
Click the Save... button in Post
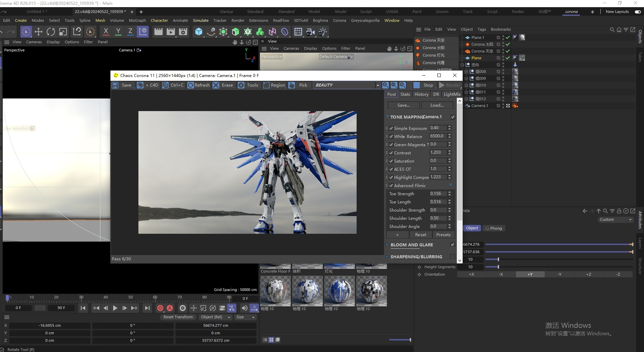pyautogui.click(x=404, y=105)
